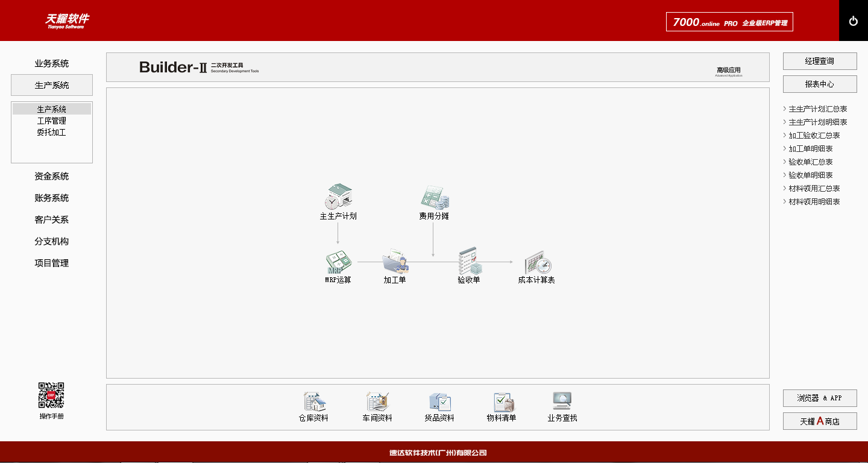
Task: Open the 验收单 icon
Action: click(x=470, y=260)
